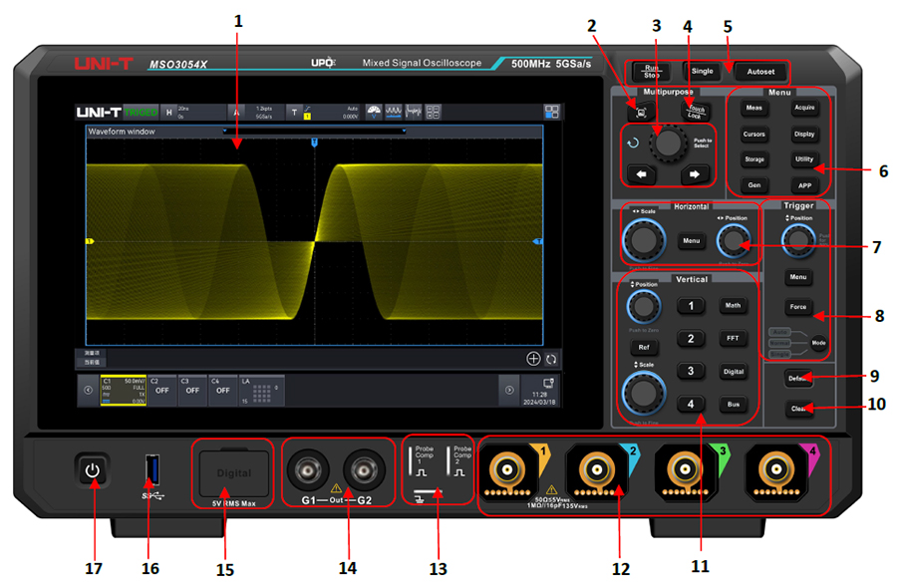Click the Digital key in Vertical section
The image size is (897, 588).
click(x=733, y=372)
